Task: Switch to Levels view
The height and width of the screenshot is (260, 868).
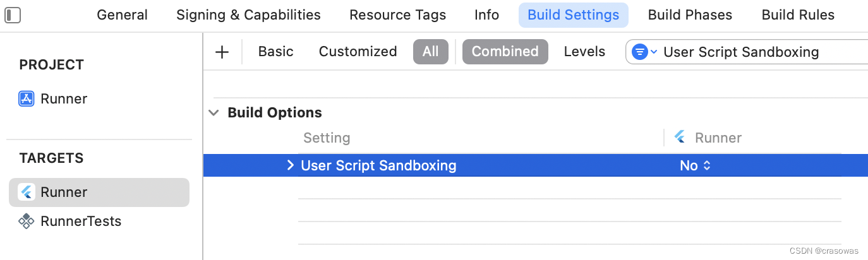Action: click(584, 52)
